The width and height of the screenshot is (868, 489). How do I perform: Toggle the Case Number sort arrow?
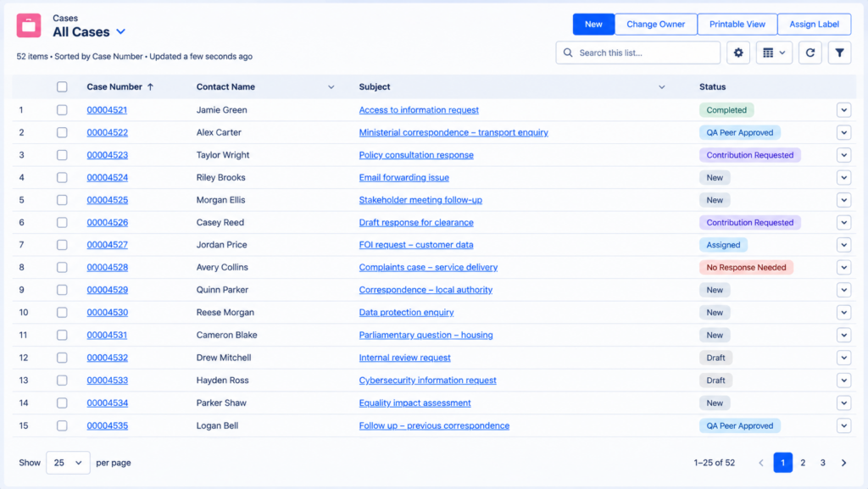(x=151, y=86)
